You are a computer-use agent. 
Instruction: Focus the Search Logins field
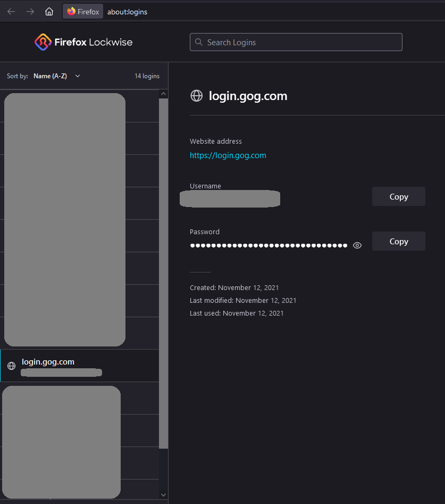click(296, 42)
